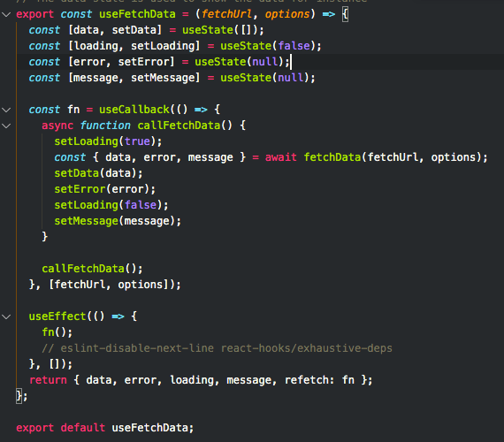Image resolution: width=504 pixels, height=442 pixels.
Task: Click 'setLoading(false)' call
Action: (x=109, y=205)
